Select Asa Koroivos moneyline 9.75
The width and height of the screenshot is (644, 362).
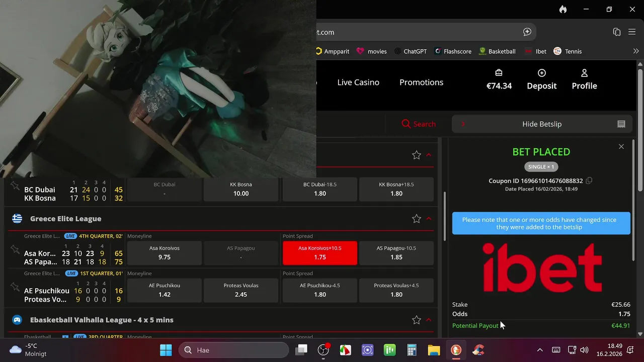pos(165,252)
